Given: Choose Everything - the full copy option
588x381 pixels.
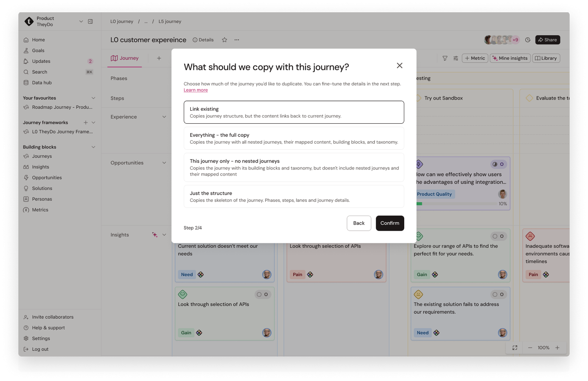Looking at the screenshot, I should 294,138.
